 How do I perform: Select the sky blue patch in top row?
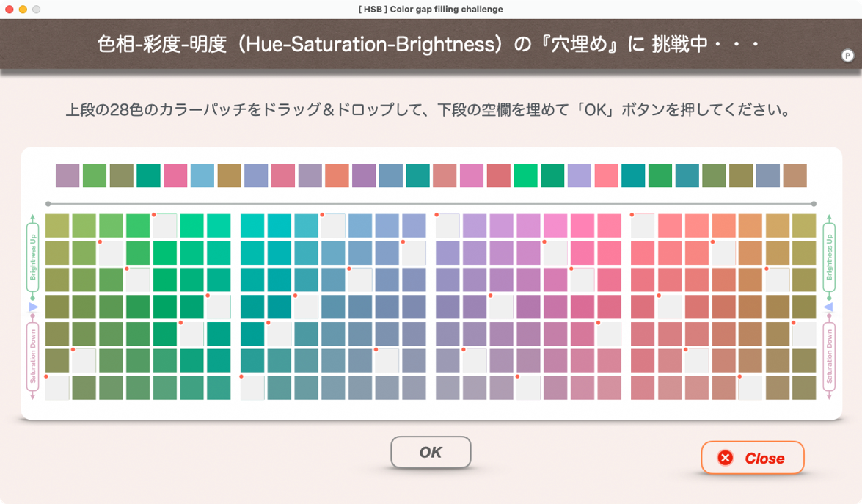pos(202,175)
